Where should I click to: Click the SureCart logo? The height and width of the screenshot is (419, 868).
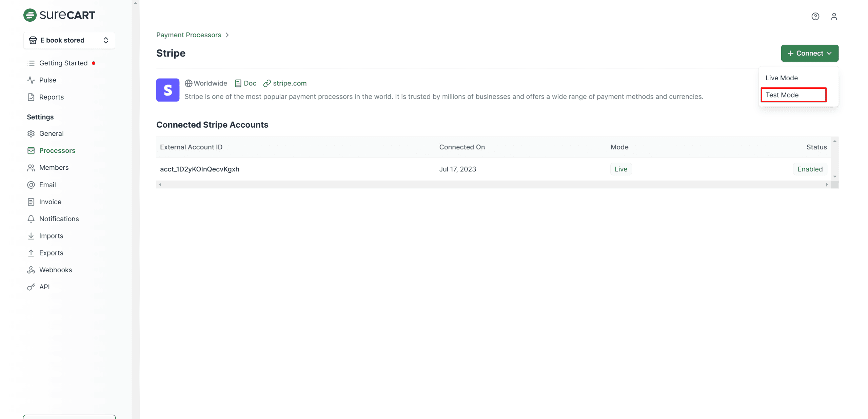click(59, 15)
